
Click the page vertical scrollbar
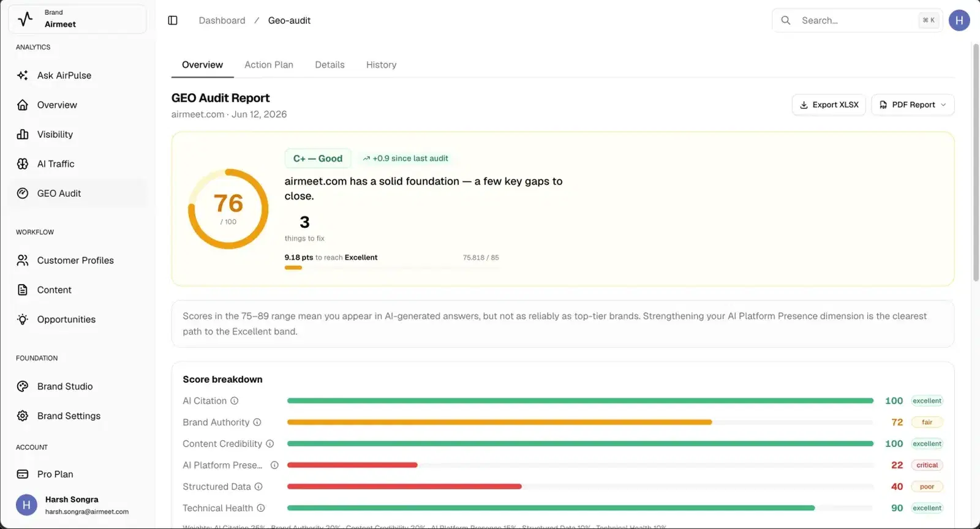[976, 162]
